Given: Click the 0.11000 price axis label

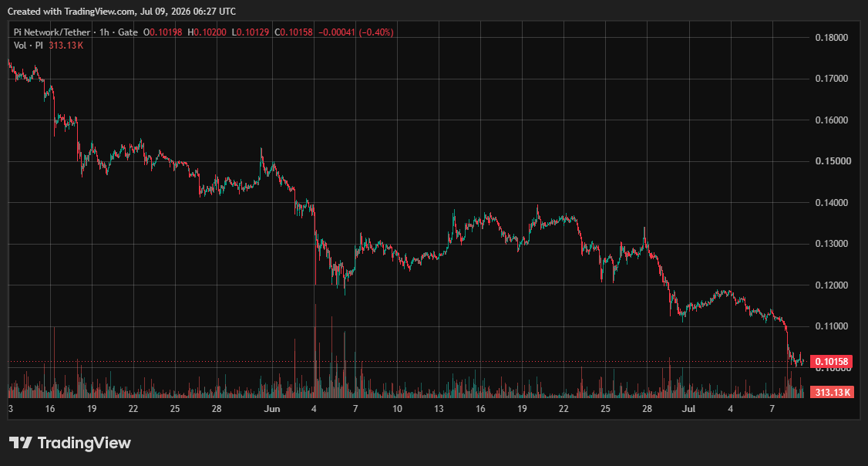Looking at the screenshot, I should pyautogui.click(x=832, y=326).
